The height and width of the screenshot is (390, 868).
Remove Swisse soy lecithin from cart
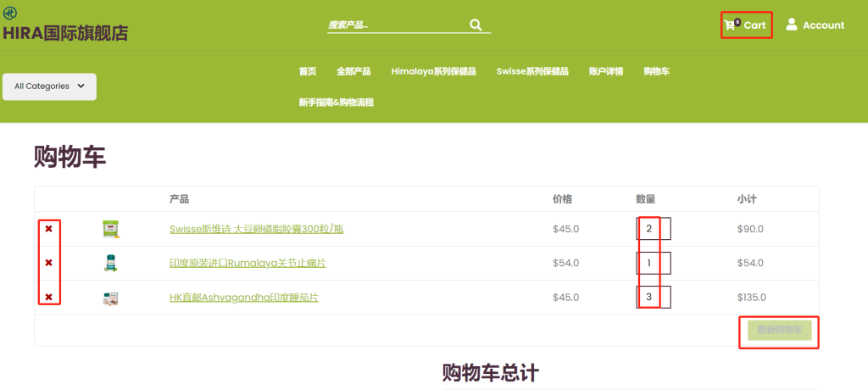48,229
